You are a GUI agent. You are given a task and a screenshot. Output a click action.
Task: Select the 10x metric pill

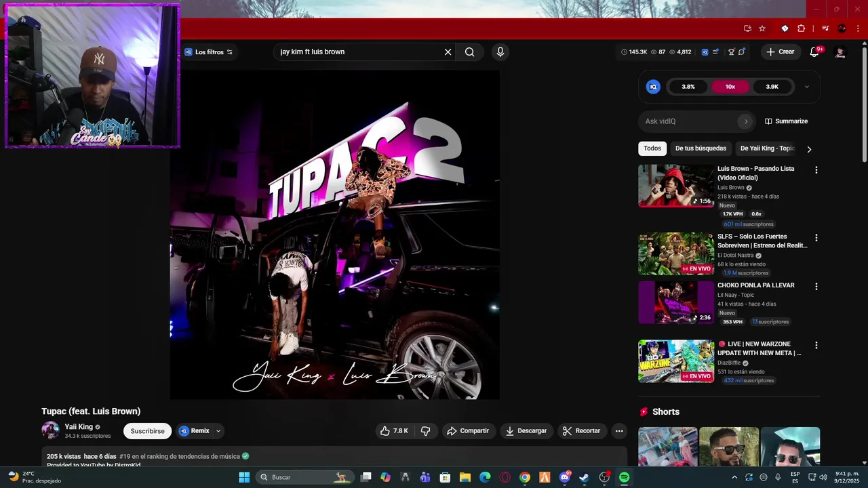click(x=730, y=87)
